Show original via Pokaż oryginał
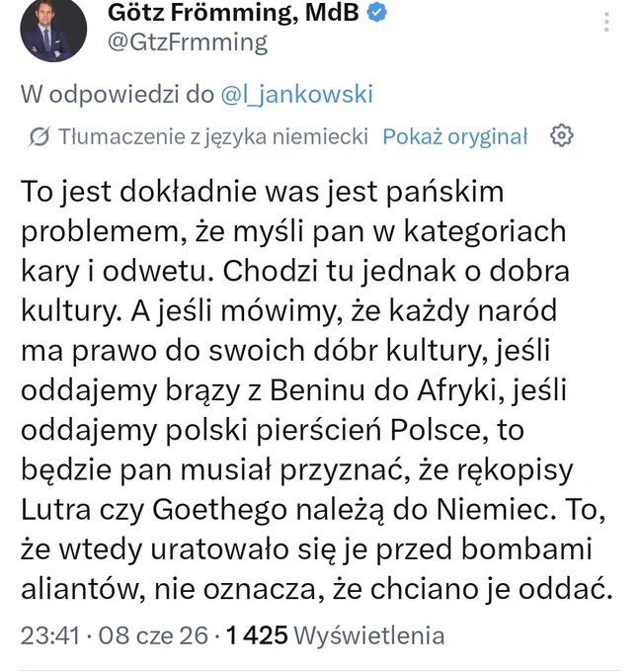Screen dimensions: 640x672 (455, 137)
